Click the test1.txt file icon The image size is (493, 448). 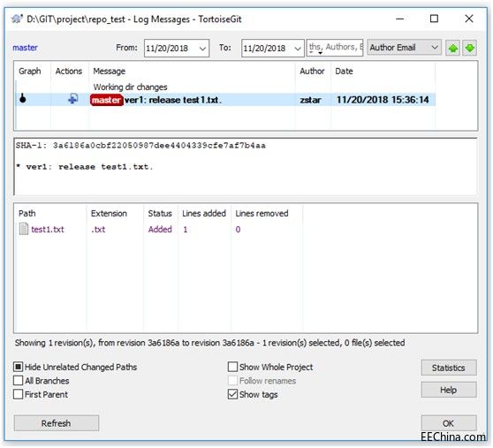point(24,229)
